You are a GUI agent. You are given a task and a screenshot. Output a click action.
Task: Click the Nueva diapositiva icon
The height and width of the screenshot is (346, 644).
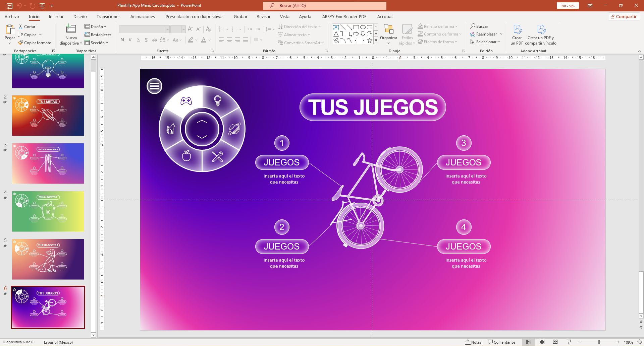(71, 30)
